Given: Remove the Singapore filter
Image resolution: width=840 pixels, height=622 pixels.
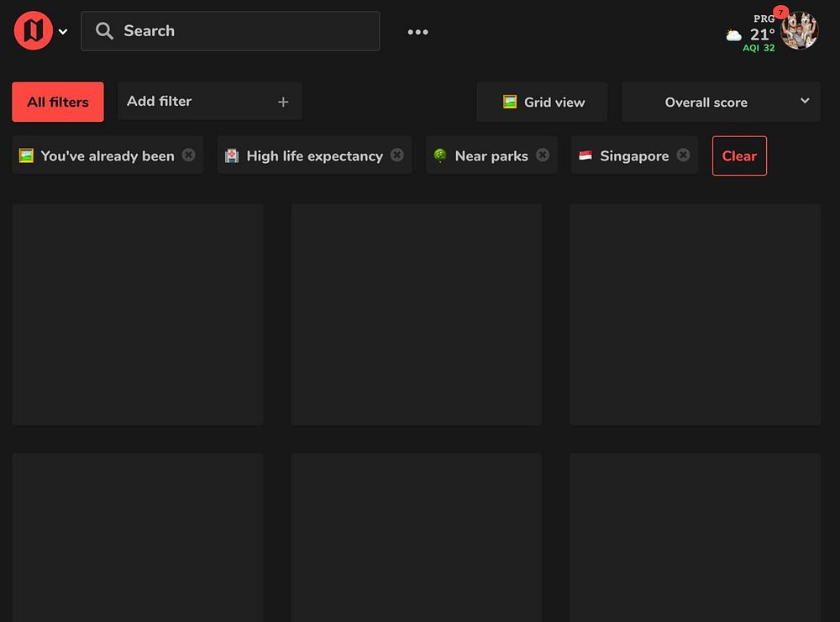Looking at the screenshot, I should click(x=683, y=155).
